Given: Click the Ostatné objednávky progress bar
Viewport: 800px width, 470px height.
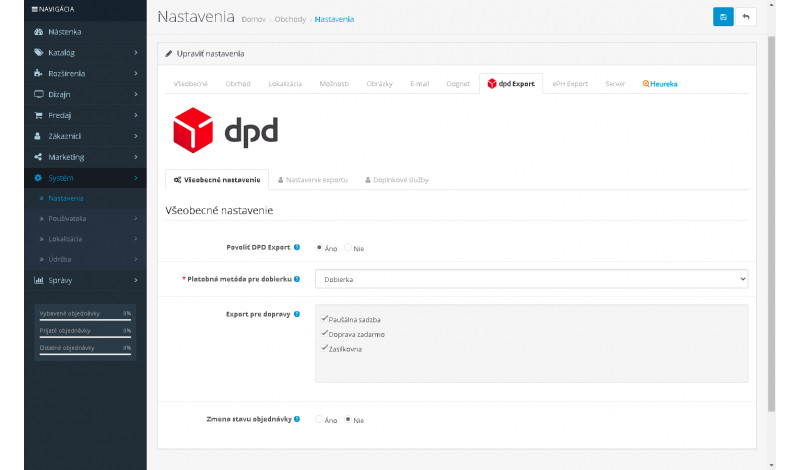Looking at the screenshot, I should coord(85,354).
